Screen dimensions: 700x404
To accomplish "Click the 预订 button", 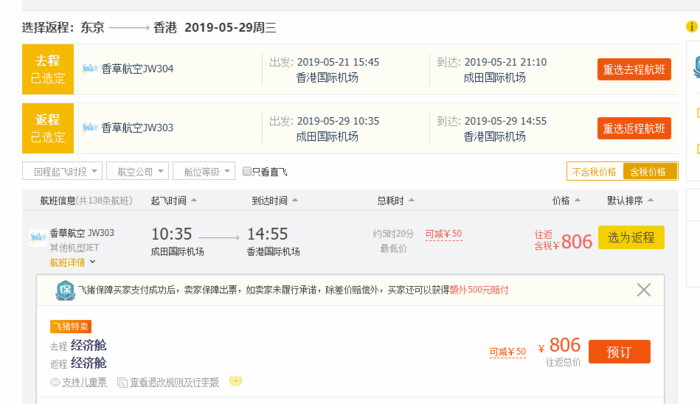I will [x=619, y=352].
